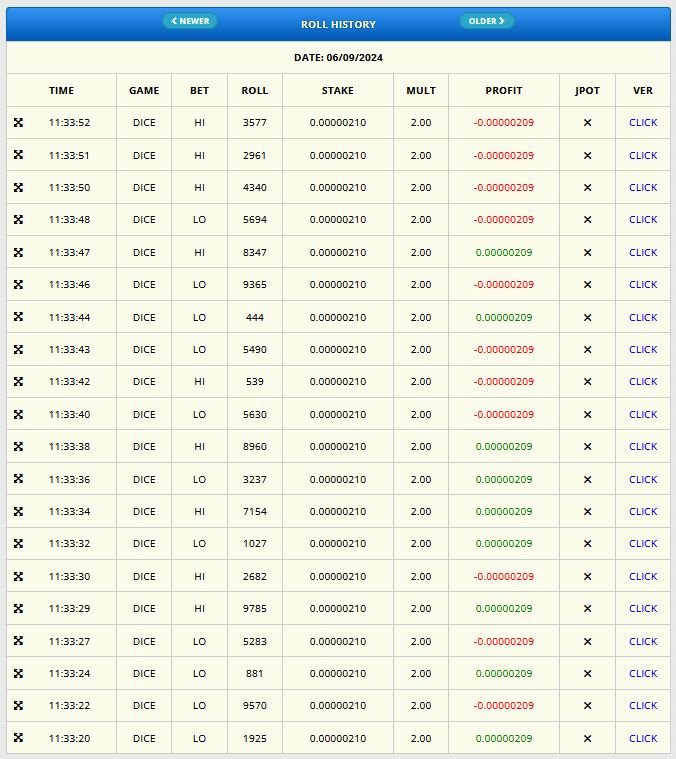Viewport: 676px width, 759px height.
Task: Click the row icon for roll 1925
Action: 18,738
